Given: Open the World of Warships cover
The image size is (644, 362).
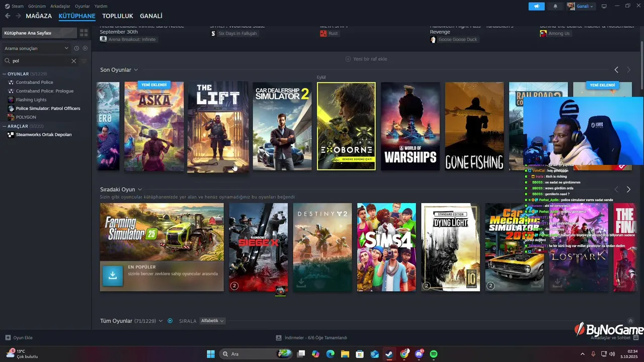Looking at the screenshot, I should (x=410, y=126).
